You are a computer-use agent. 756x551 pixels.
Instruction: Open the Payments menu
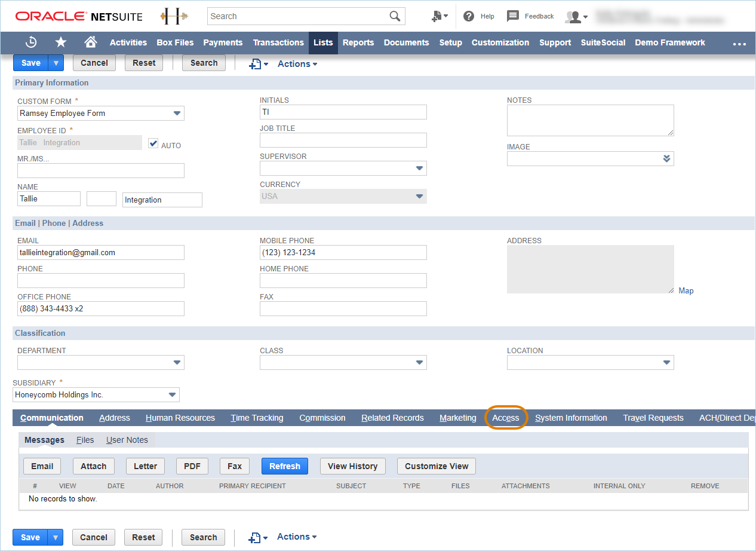(223, 42)
